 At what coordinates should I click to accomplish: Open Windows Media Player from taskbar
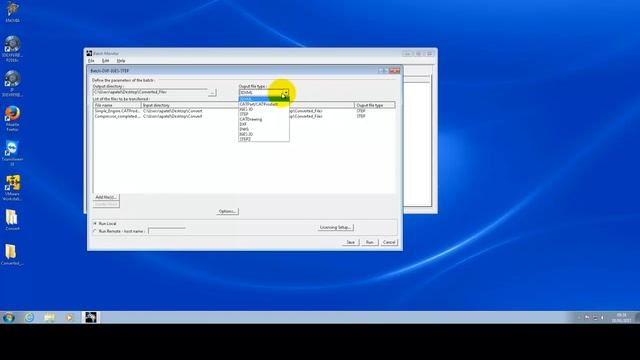point(69,317)
